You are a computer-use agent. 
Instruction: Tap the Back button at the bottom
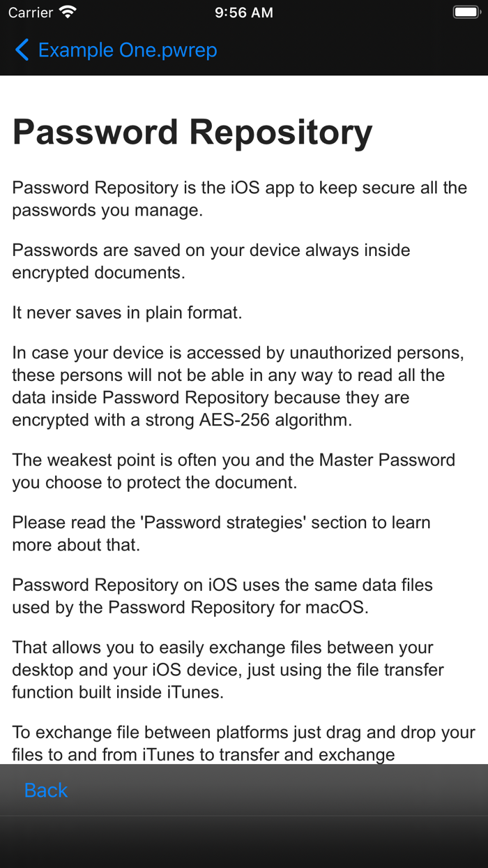(45, 790)
